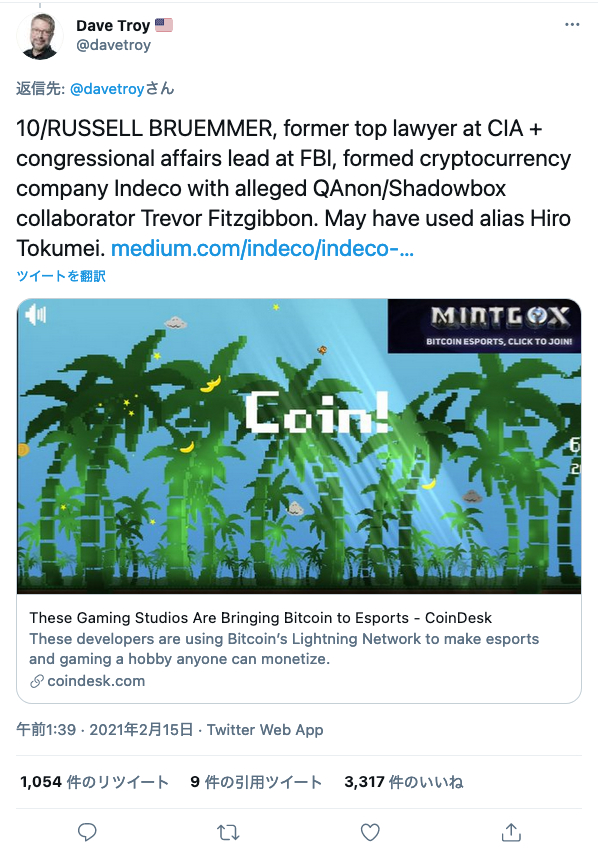Open the @davetroy handle under name
Image resolution: width=598 pixels, height=855 pixels.
pos(113,45)
